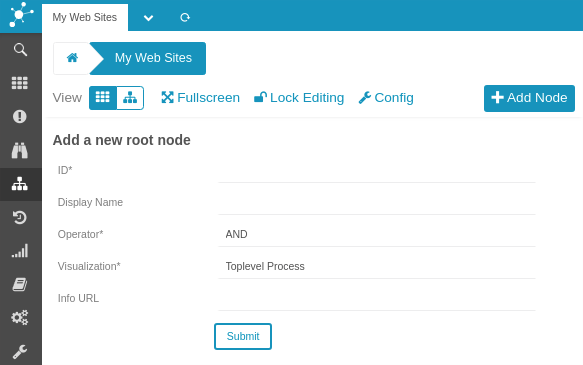Click the Lock Editing link
Image resolution: width=583 pixels, height=365 pixels.
coord(299,98)
